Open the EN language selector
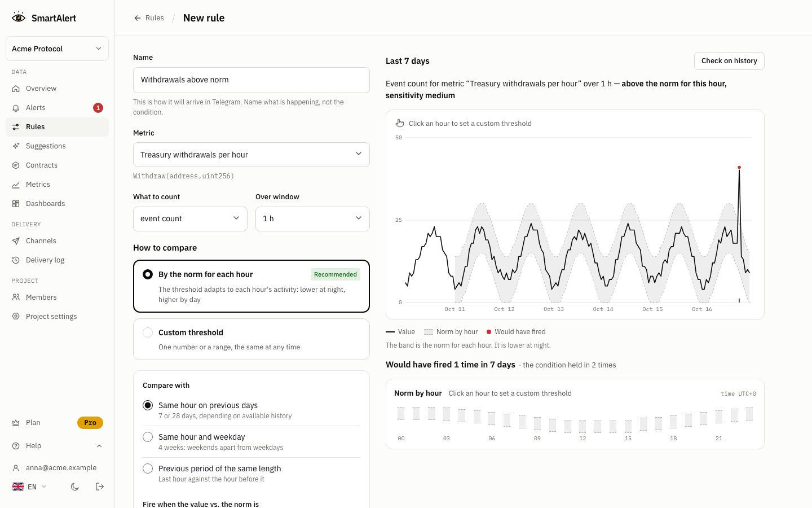This screenshot has height=508, width=812. click(x=29, y=487)
